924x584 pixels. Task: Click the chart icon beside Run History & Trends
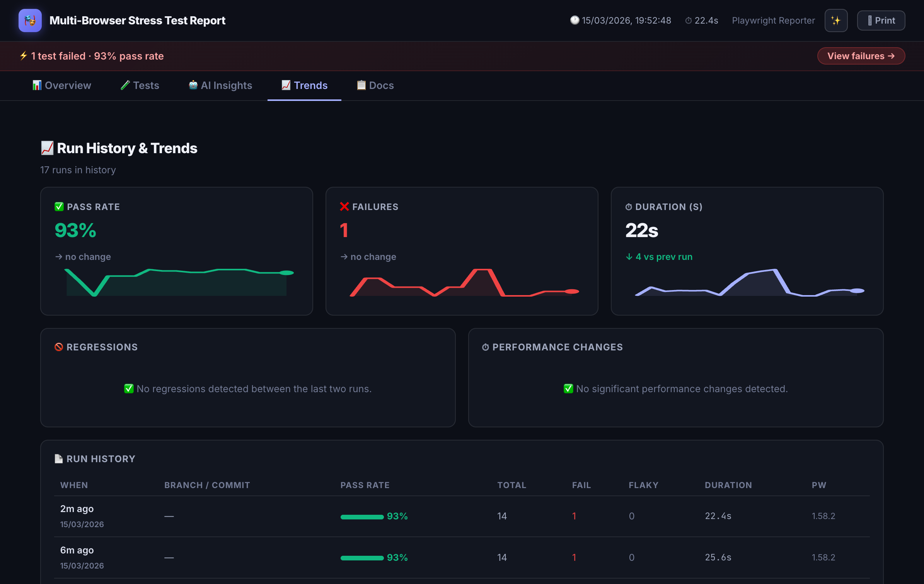pos(47,148)
